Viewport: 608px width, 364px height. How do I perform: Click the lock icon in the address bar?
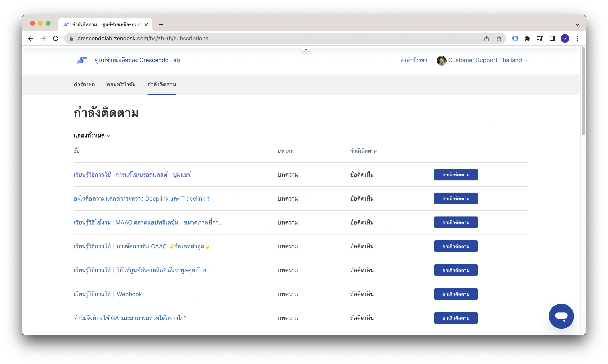pyautogui.click(x=71, y=39)
